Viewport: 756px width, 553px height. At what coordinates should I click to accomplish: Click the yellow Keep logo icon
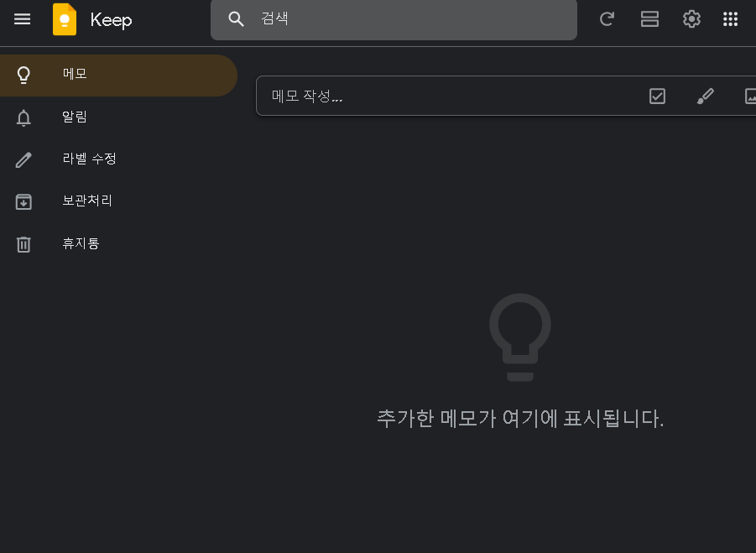coord(65,19)
